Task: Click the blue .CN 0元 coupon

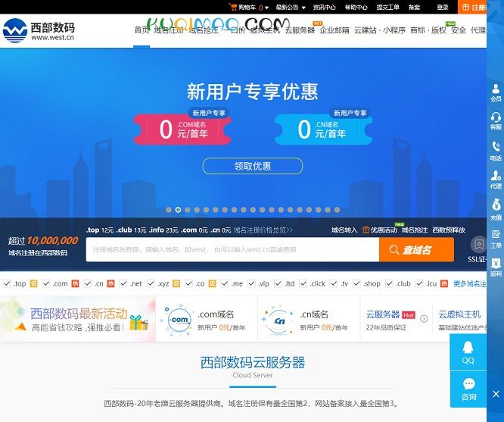Action: tap(323, 130)
